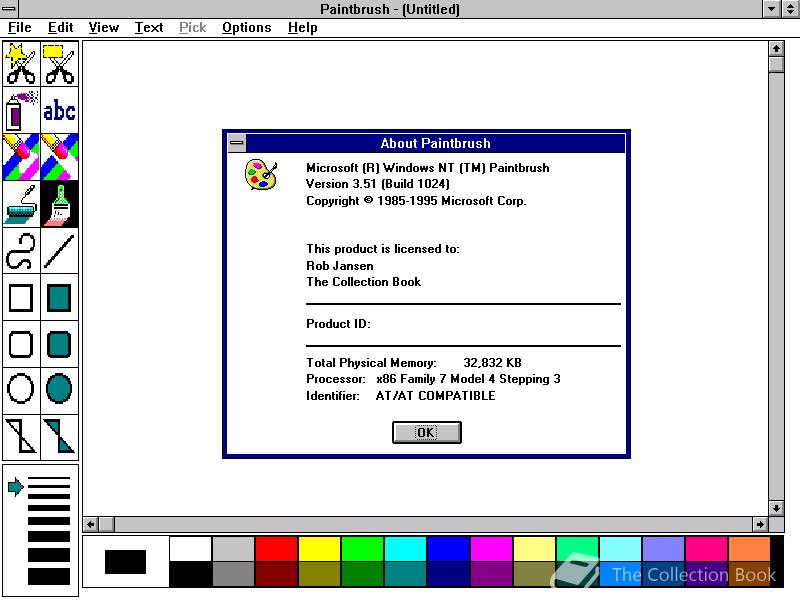800x600 pixels.
Task: Pick the bright yellow color swatch
Action: click(x=319, y=549)
